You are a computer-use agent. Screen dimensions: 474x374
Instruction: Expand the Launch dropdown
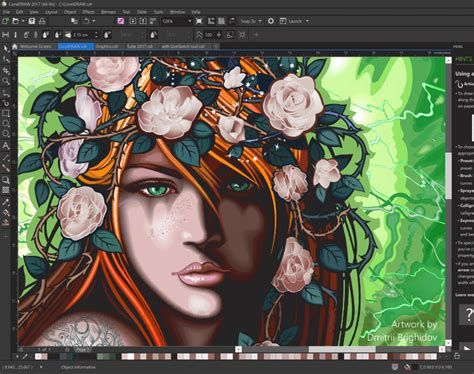tap(307, 21)
